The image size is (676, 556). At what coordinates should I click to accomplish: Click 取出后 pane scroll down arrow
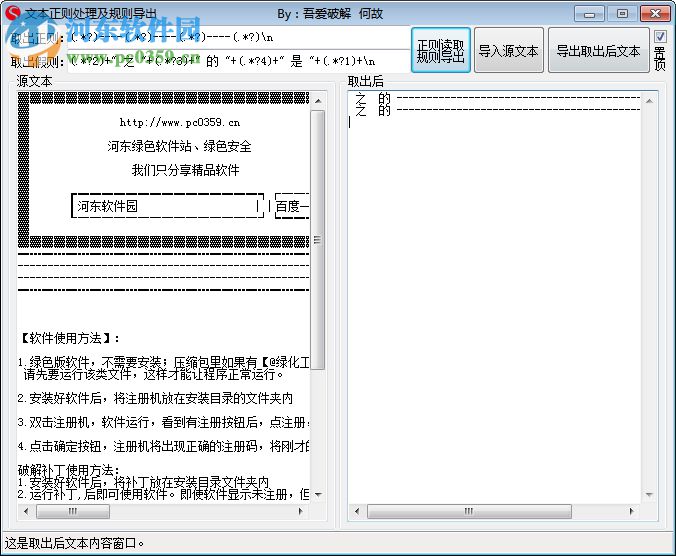tap(649, 494)
